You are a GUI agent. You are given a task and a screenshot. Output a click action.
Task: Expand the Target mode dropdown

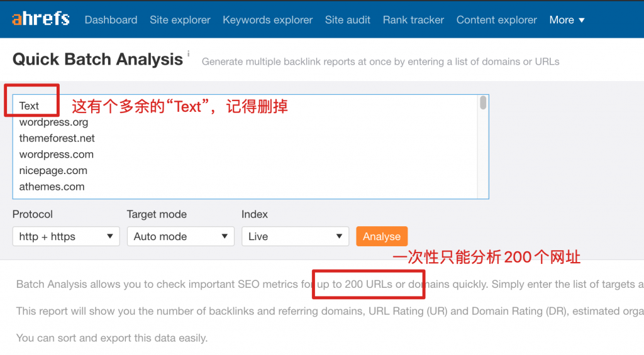coord(180,236)
